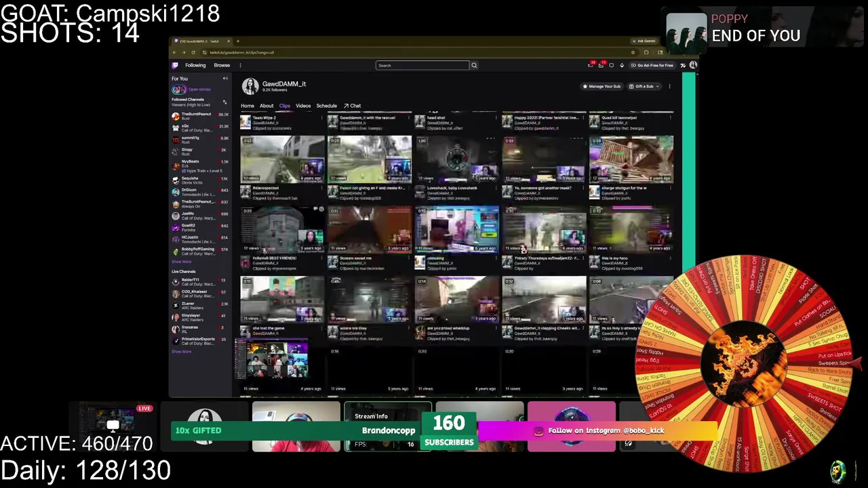Switch to the Videos channel tab
This screenshot has height=488, width=868.
pyautogui.click(x=303, y=106)
